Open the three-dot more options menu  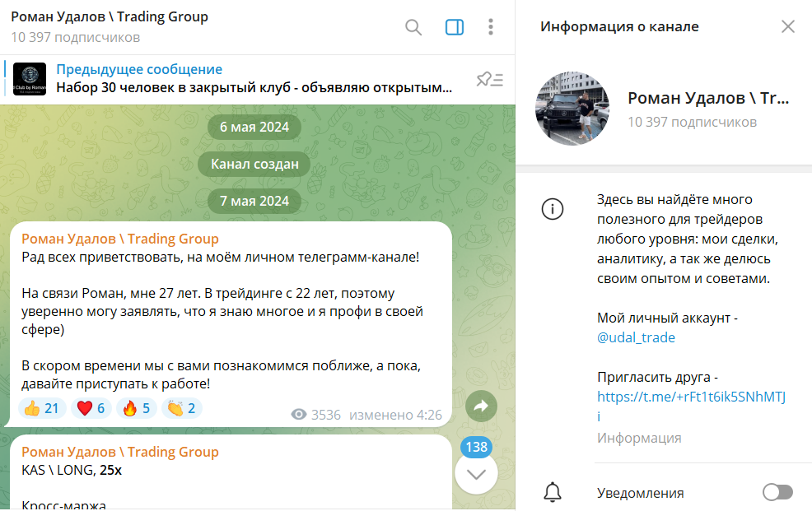coord(490,27)
